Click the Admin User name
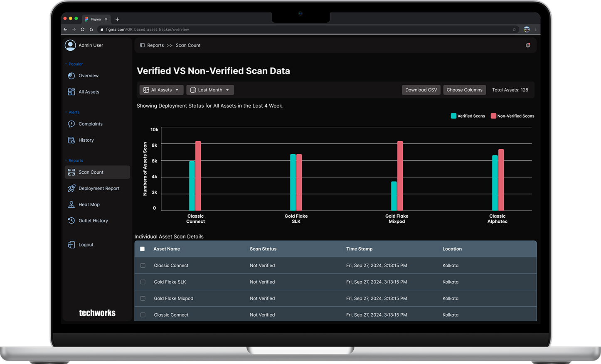 [x=91, y=45]
